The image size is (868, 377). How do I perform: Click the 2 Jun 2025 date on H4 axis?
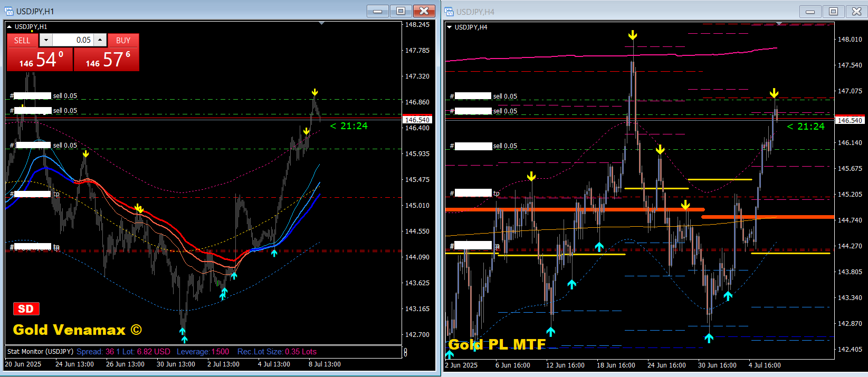pyautogui.click(x=461, y=365)
